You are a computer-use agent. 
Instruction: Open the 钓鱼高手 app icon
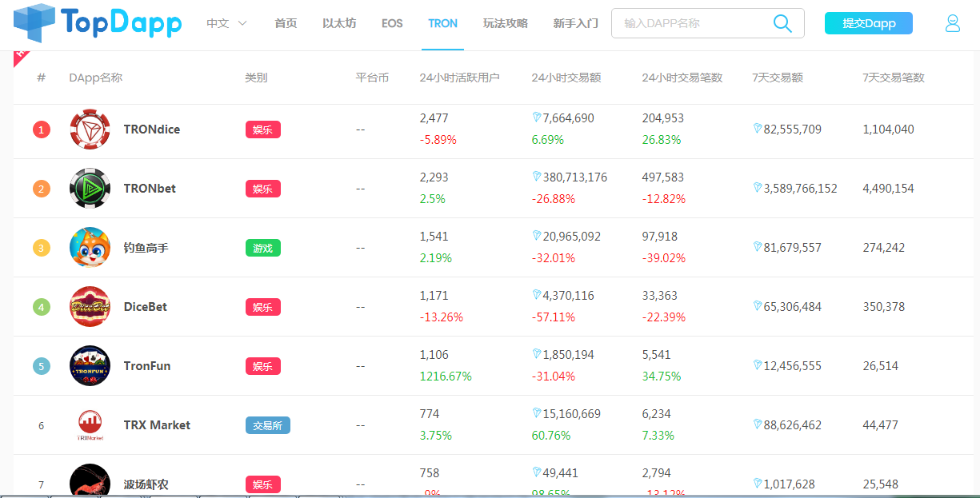pos(90,248)
